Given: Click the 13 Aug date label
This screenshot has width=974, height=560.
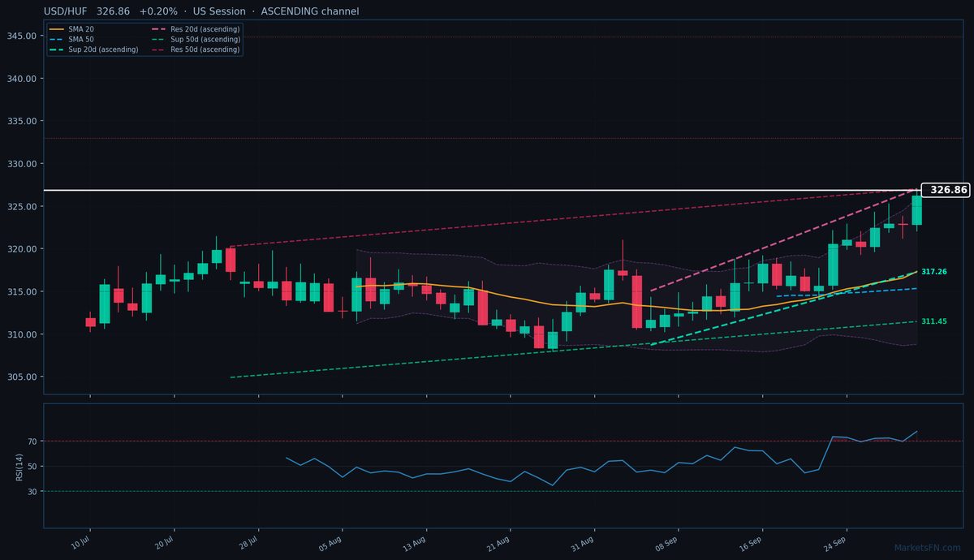Looking at the screenshot, I should (x=415, y=544).
